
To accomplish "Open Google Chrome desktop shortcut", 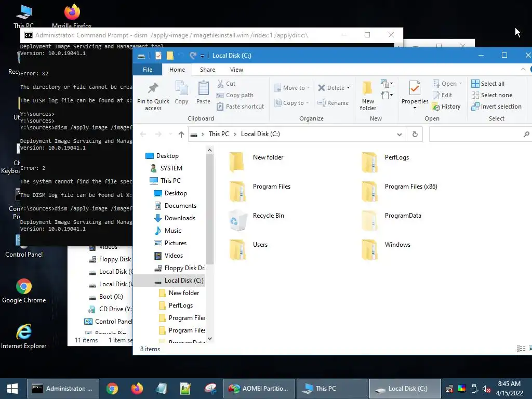I will [24, 291].
